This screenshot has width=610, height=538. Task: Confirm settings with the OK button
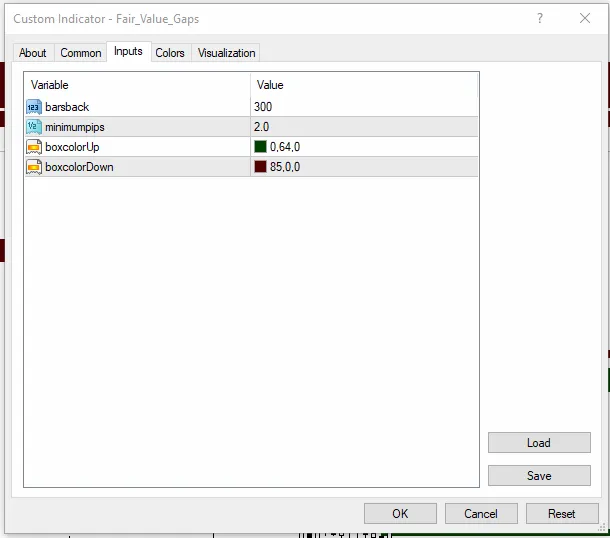click(400, 513)
